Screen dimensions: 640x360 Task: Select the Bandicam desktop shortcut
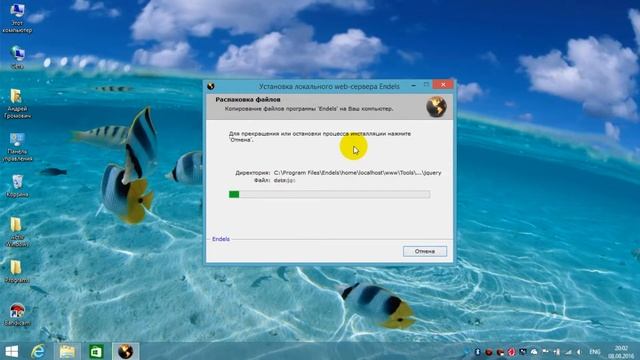click(17, 314)
